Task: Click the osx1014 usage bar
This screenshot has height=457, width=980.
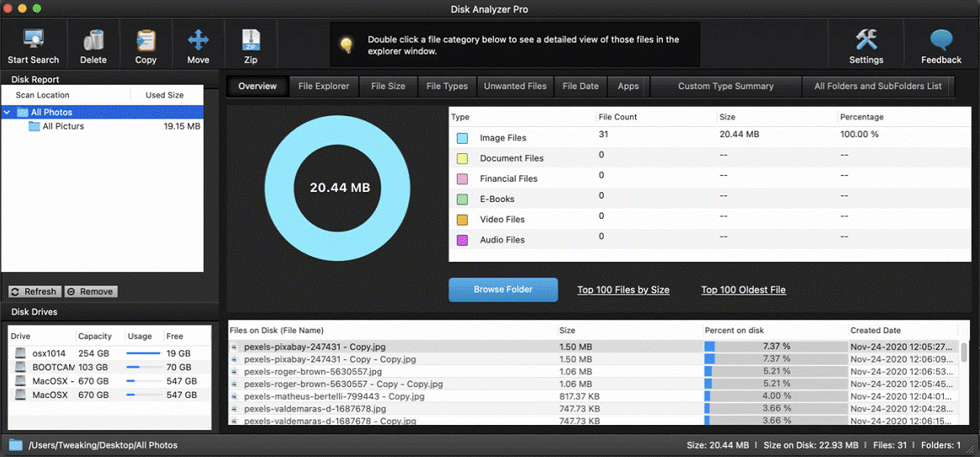Action: coord(143,353)
